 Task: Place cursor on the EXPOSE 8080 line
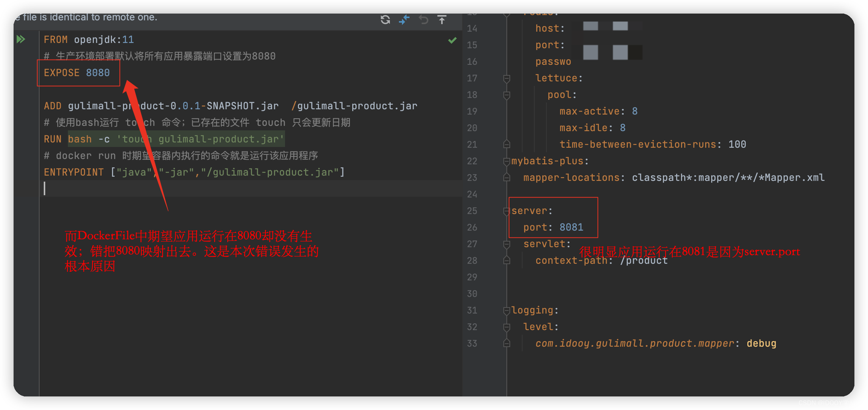[77, 72]
